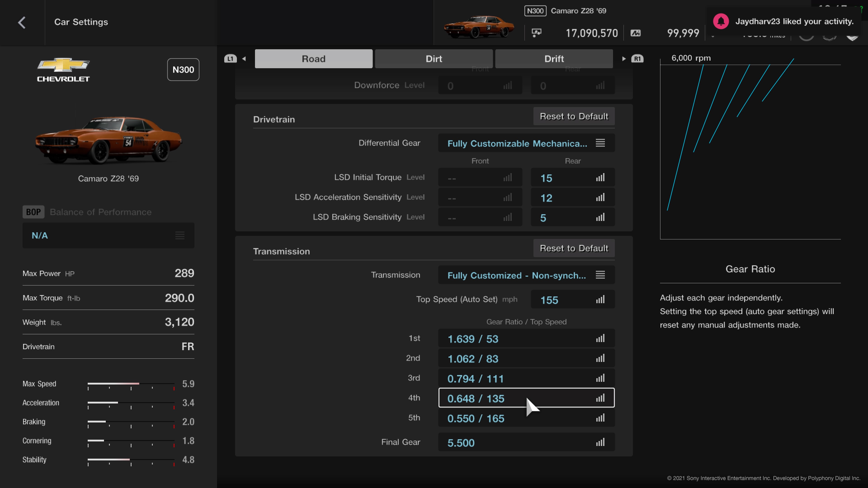Select Final Gear value 5.500
The width and height of the screenshot is (868, 488).
coord(526,442)
